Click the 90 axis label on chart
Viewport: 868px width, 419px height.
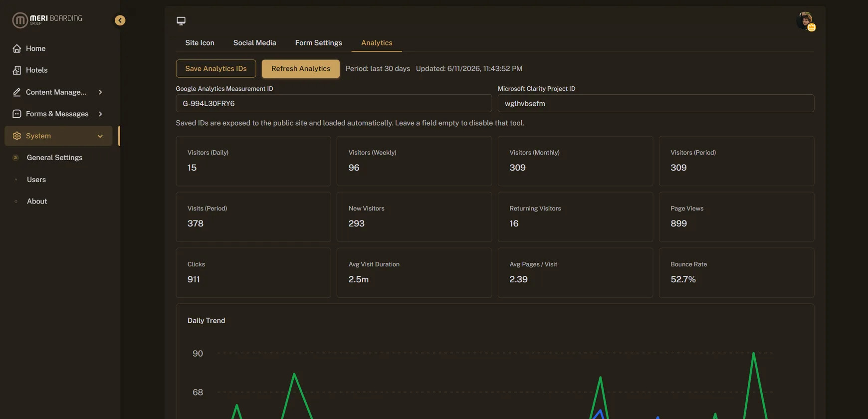coord(198,354)
